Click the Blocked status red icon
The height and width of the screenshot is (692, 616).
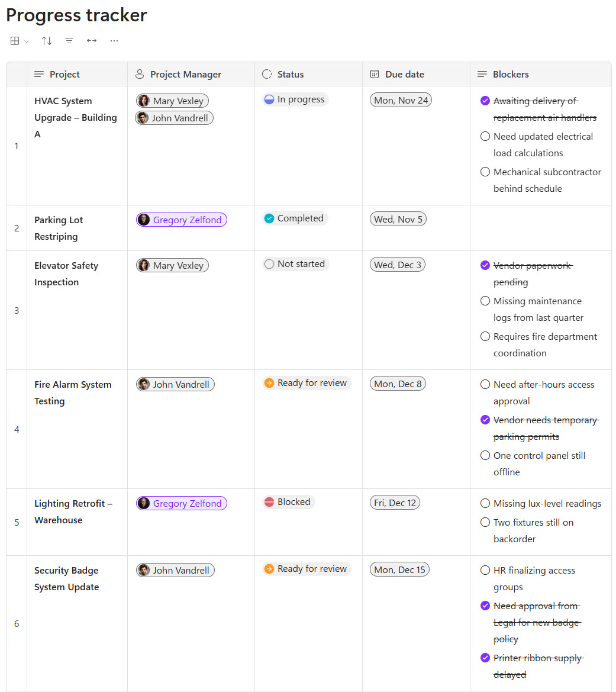269,502
